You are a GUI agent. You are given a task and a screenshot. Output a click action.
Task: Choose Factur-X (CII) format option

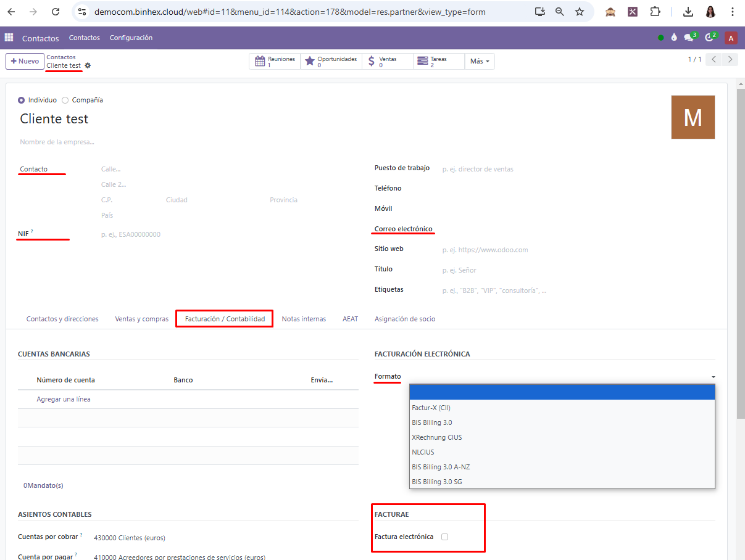click(562, 408)
